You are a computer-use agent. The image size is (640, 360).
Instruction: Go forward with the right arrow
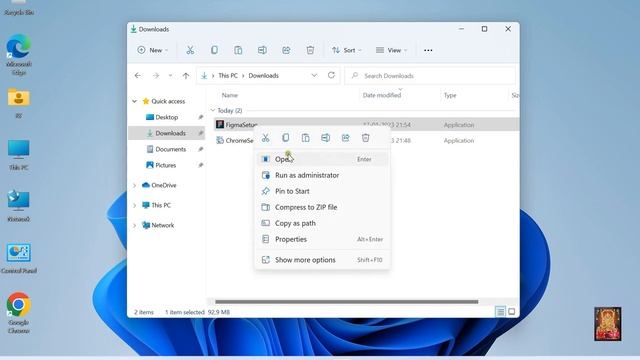(x=156, y=76)
